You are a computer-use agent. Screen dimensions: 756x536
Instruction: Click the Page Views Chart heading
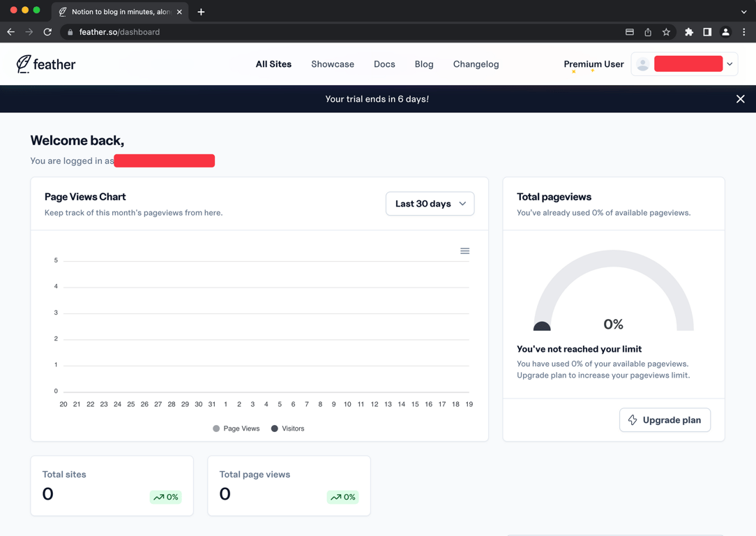tap(85, 197)
